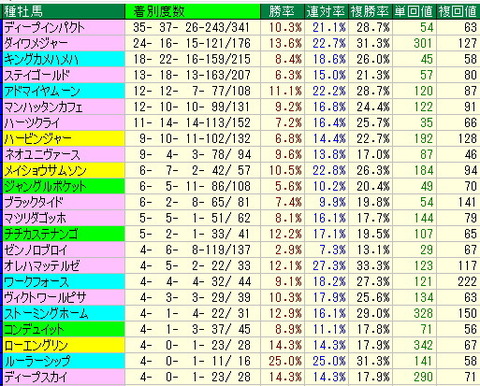Click the ルーラーシップ name cell
The image size is (480, 386).
pos(64,361)
